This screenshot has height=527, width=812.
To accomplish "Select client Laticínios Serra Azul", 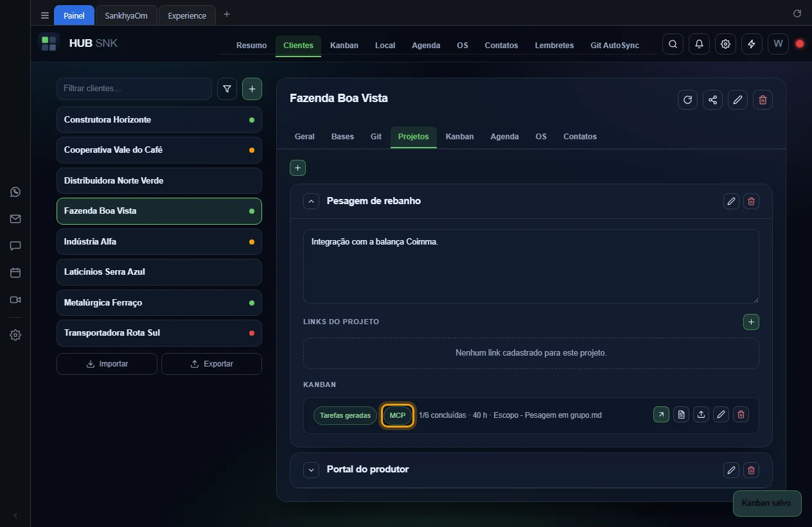I will (x=159, y=272).
